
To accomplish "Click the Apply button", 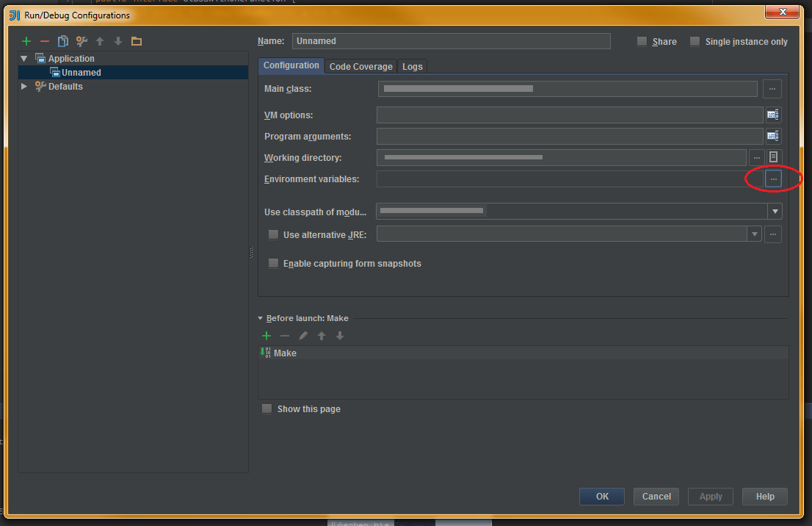I will click(711, 497).
